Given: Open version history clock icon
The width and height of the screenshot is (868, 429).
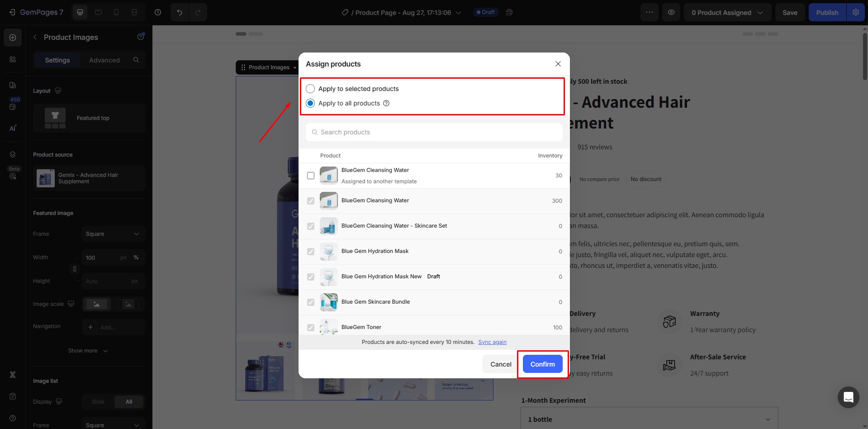Looking at the screenshot, I should 158,12.
